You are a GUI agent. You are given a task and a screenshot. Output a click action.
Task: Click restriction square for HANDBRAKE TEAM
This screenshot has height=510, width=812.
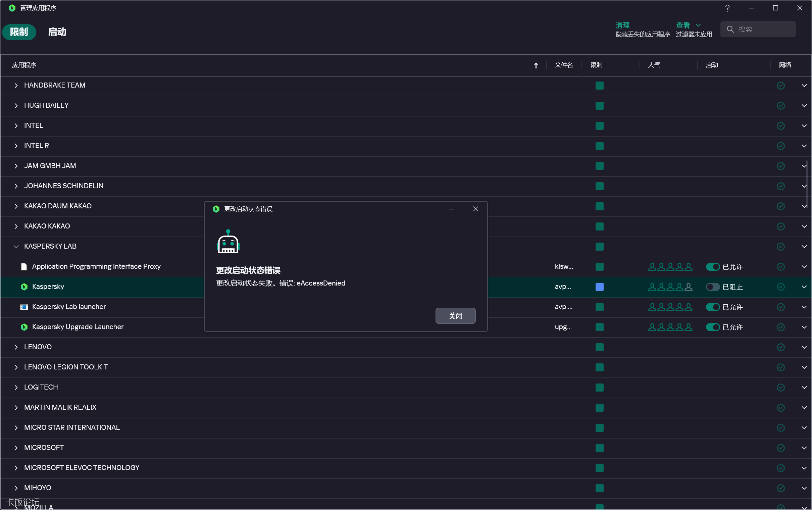[599, 85]
